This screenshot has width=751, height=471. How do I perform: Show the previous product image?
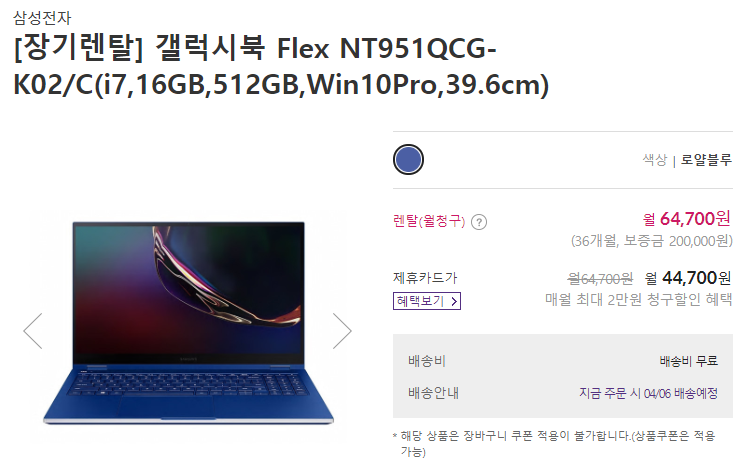coord(33,331)
